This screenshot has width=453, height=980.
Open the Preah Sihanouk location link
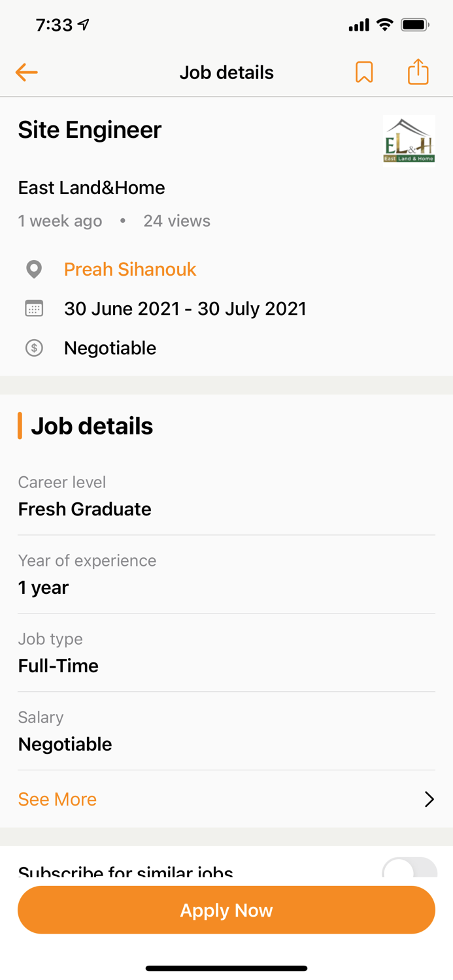click(129, 269)
